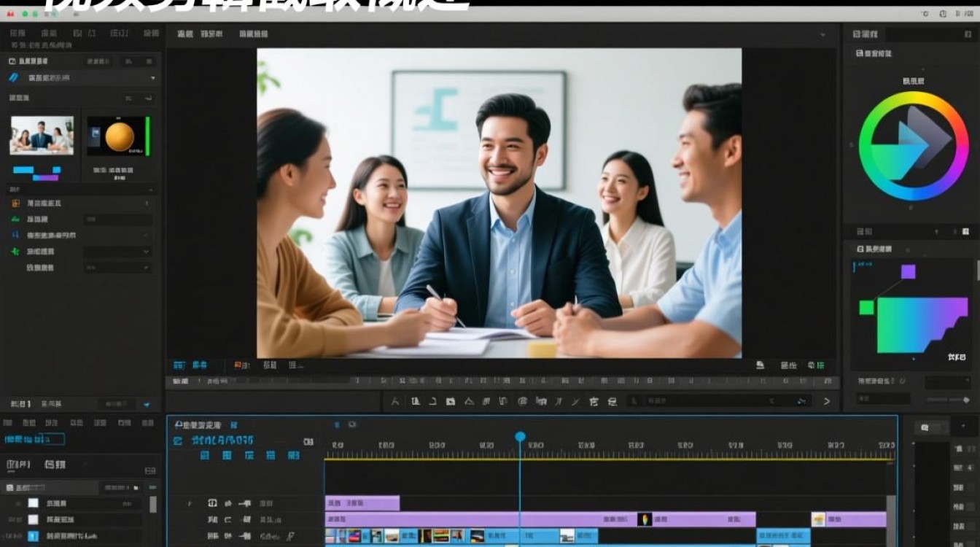Select the first tab above the preview monitor
The height and width of the screenshot is (547, 980).
tap(185, 34)
